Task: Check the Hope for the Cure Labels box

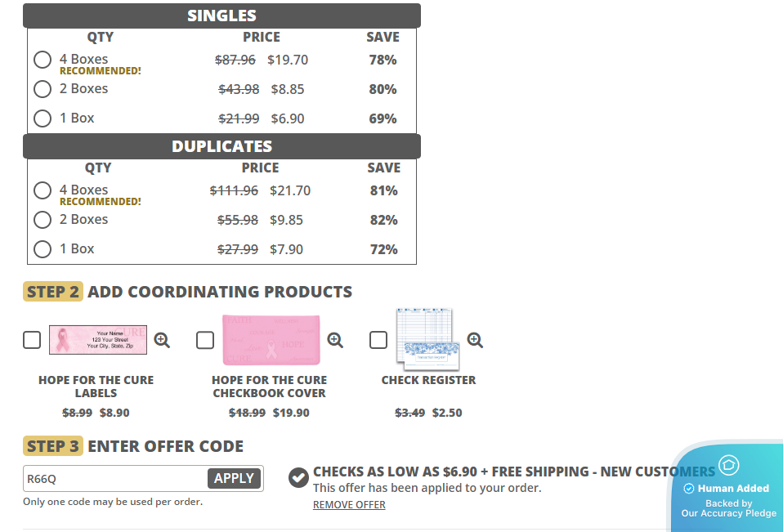Action: click(32, 340)
